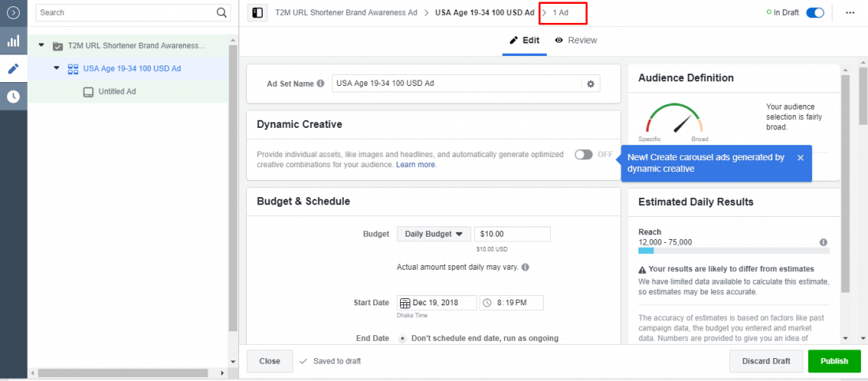Image resolution: width=868 pixels, height=381 pixels.
Task: Select the pencil edit sidebar icon
Action: point(13,69)
